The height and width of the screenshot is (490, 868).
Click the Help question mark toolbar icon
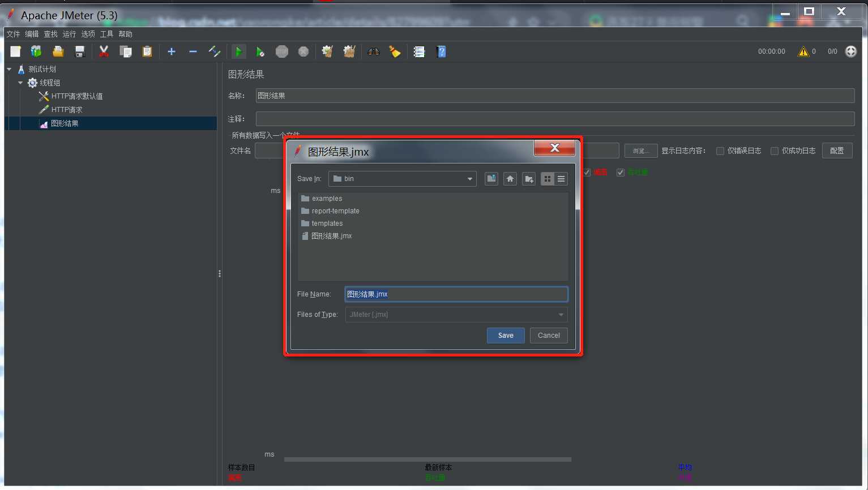point(441,51)
